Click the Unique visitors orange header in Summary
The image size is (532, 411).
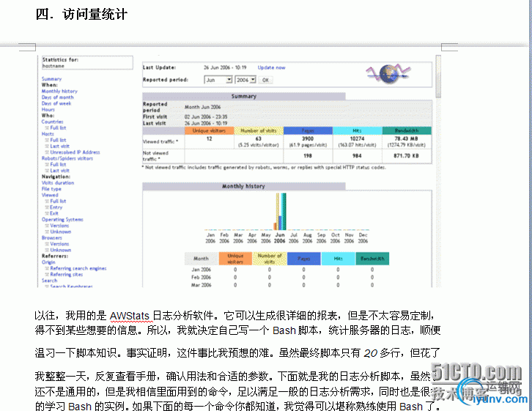pyautogui.click(x=209, y=130)
